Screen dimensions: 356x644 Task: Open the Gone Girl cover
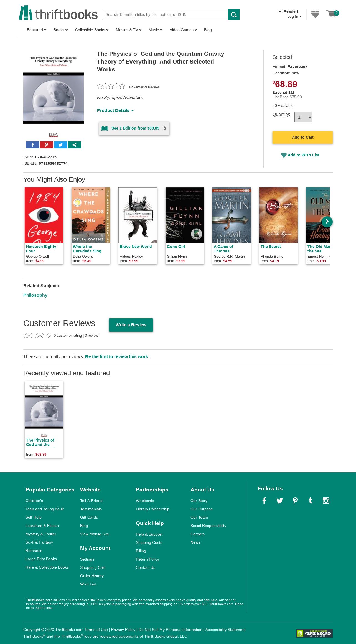[x=185, y=215]
